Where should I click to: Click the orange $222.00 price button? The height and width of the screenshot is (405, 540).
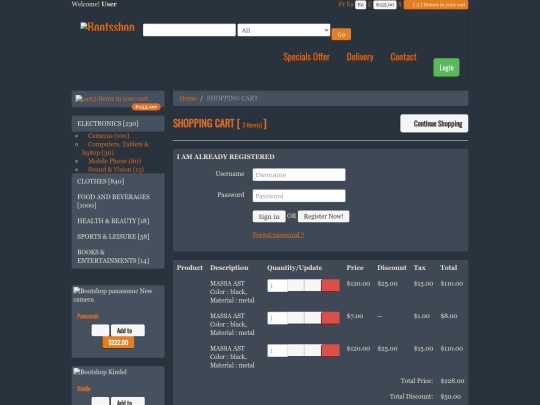click(118, 342)
